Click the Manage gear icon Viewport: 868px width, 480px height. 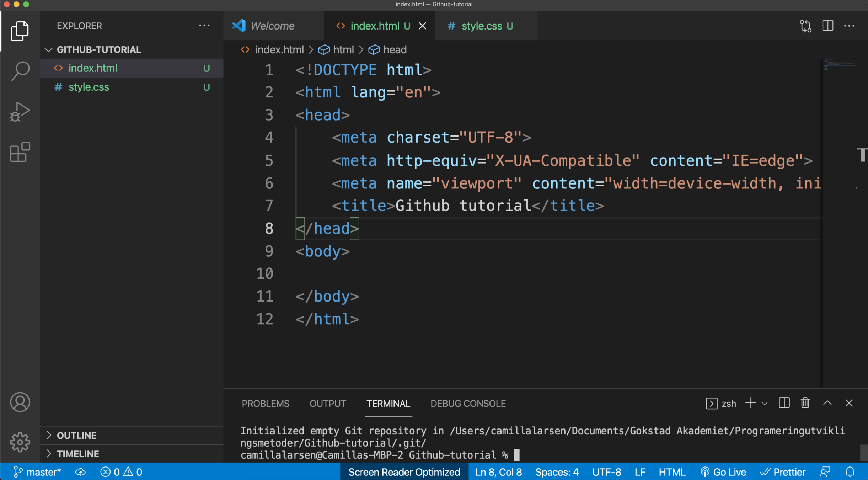pyautogui.click(x=20, y=442)
